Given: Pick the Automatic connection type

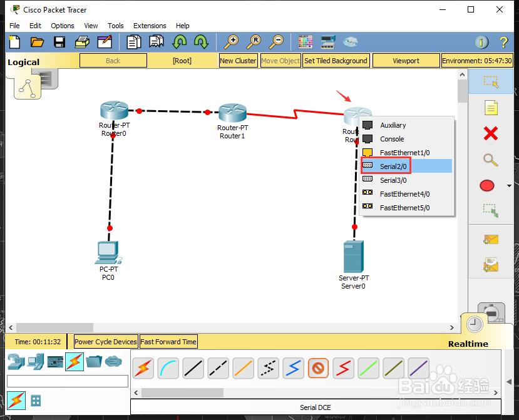Looking at the screenshot, I should click(143, 368).
